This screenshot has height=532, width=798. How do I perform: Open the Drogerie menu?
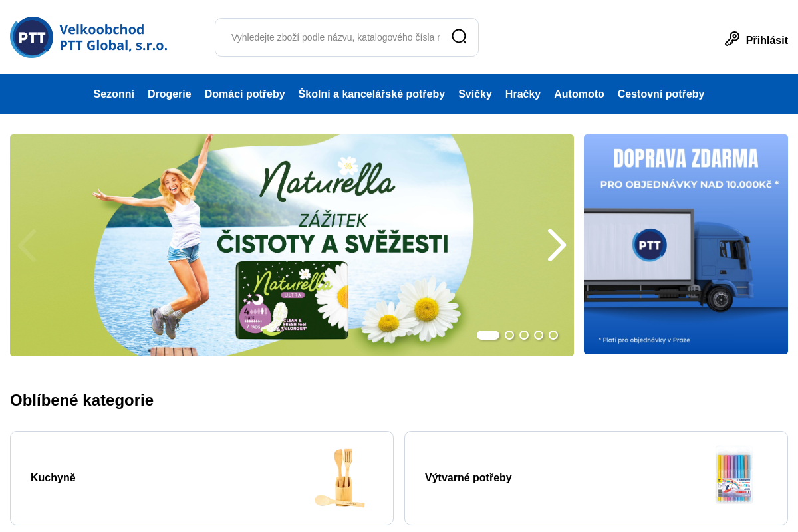tap(170, 94)
